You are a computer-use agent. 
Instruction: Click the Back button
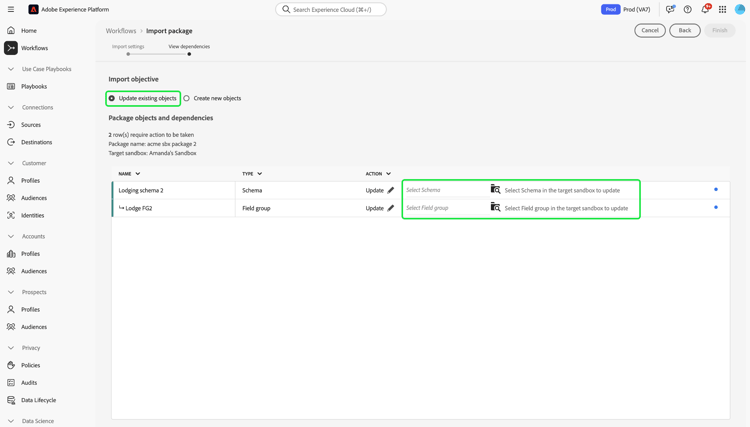pyautogui.click(x=684, y=30)
